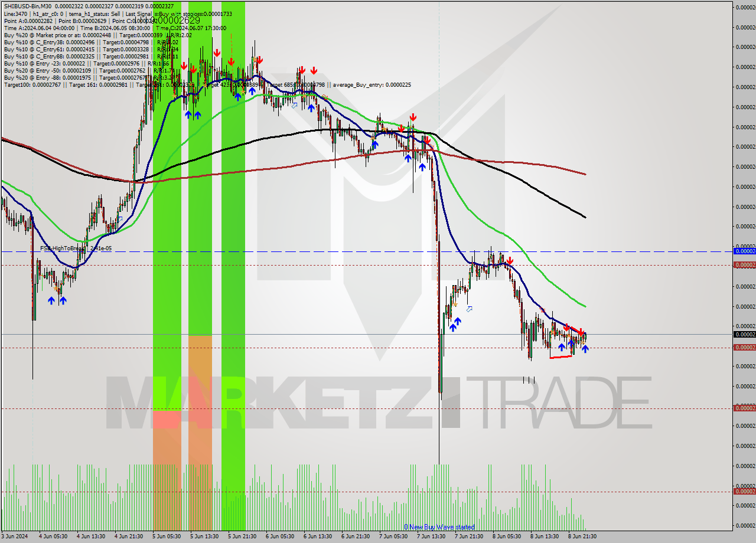Click the '3 Jun 2024' time axis label

[x=15, y=537]
